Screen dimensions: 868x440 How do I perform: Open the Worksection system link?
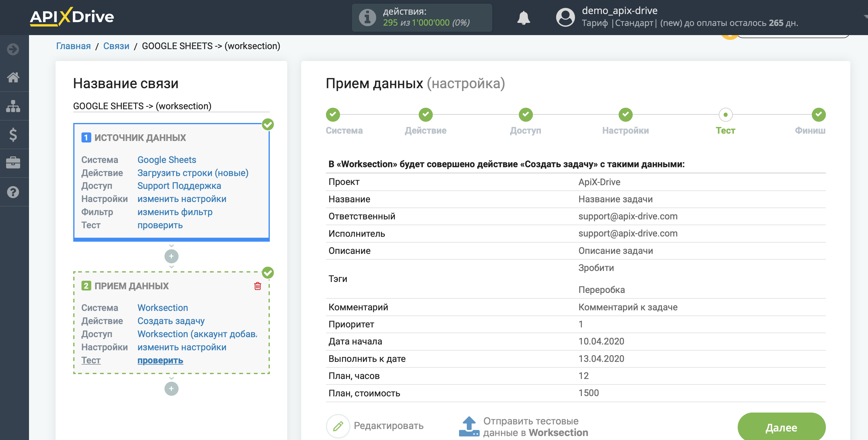click(x=162, y=308)
